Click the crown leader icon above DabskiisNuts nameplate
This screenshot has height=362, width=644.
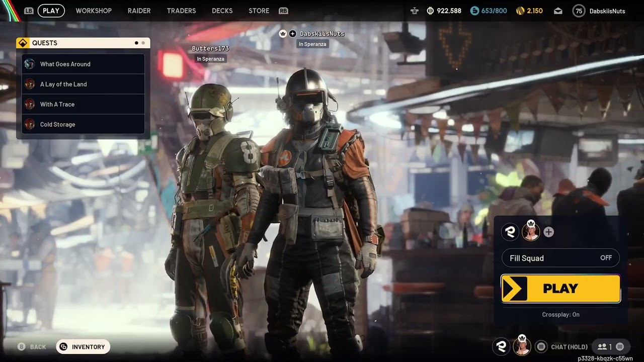pyautogui.click(x=283, y=34)
